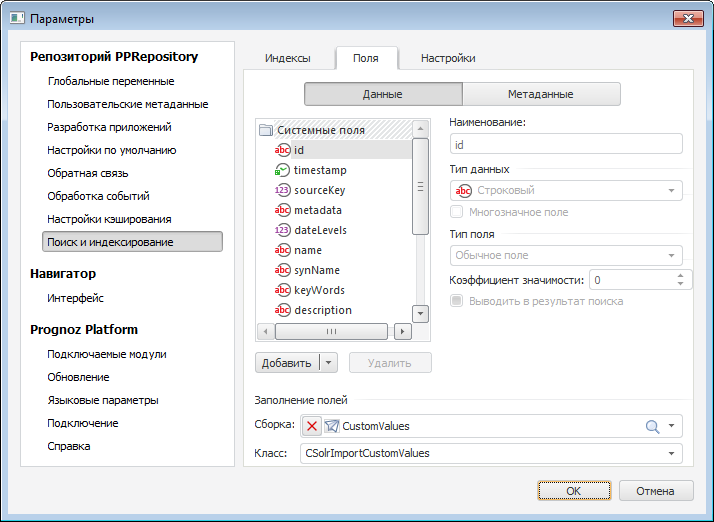
Task: Click the abc icon beside name field
Action: tap(282, 250)
